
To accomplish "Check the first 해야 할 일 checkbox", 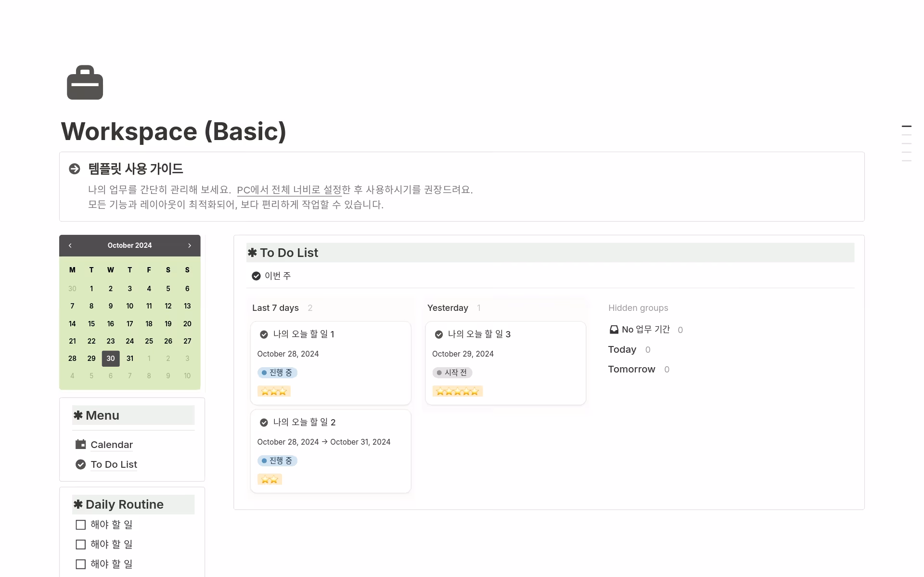I will 81,525.
